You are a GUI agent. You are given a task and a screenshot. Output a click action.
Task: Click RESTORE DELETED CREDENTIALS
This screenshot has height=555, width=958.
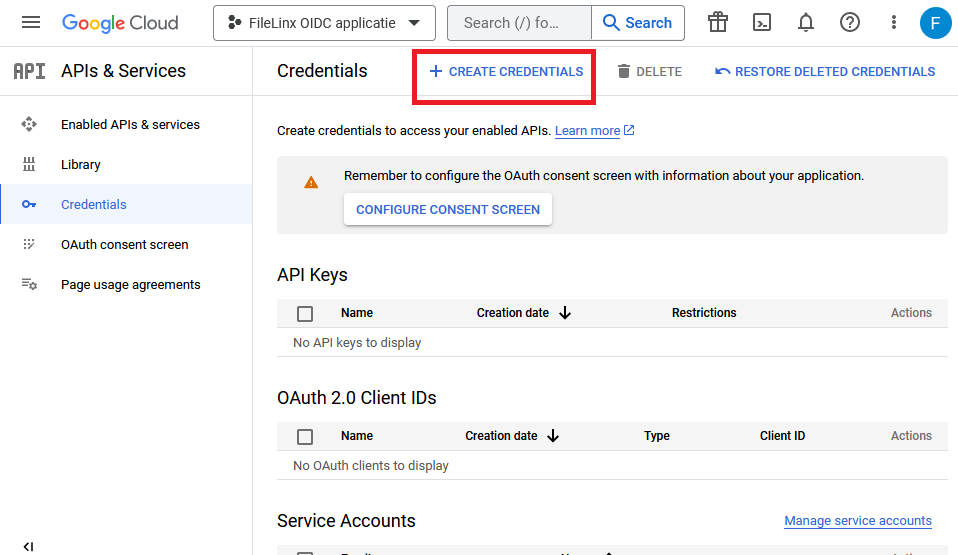tap(825, 72)
